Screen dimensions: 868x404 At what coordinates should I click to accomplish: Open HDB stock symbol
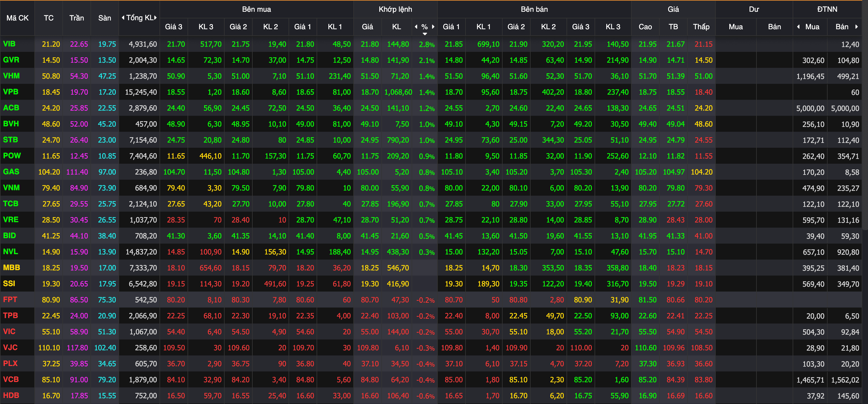tap(11, 396)
